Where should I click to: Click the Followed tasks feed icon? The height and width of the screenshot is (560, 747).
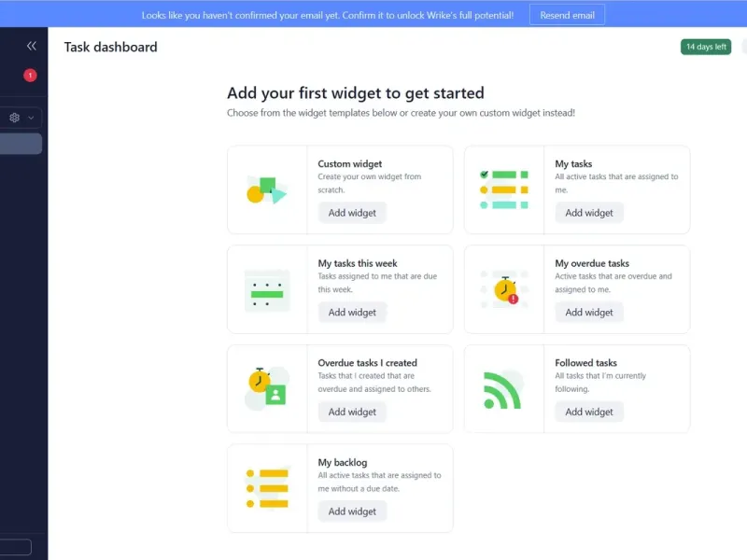pos(502,389)
